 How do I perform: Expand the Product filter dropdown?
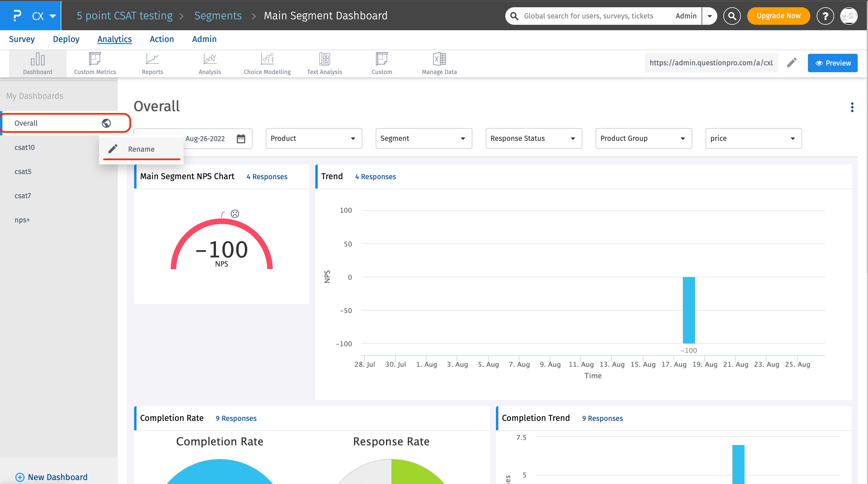[x=314, y=138]
